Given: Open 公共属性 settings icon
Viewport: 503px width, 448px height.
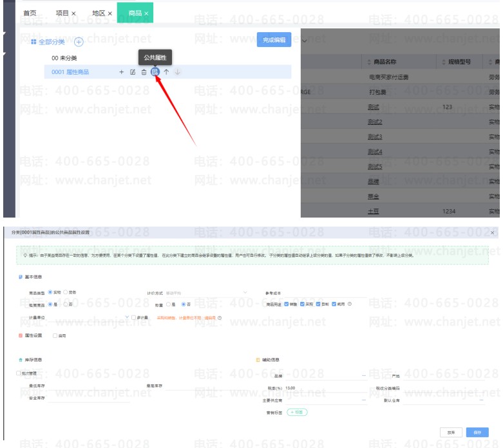Looking at the screenshot, I should click(x=155, y=72).
